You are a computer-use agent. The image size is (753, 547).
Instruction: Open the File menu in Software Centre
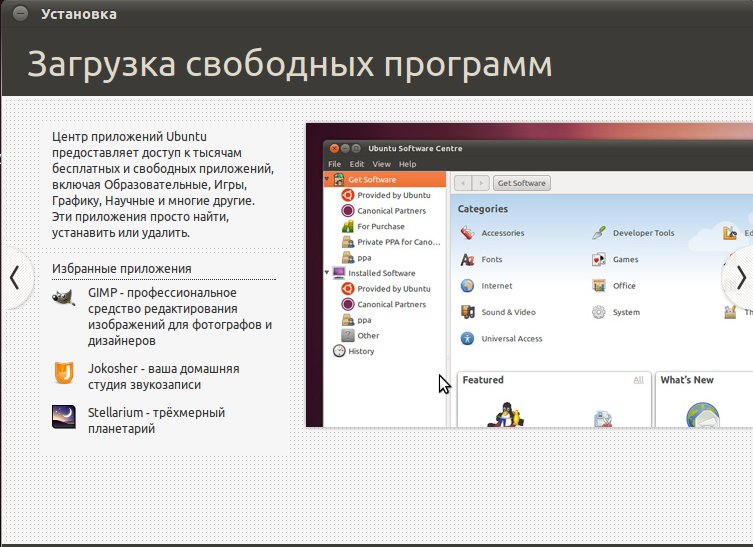tap(334, 164)
